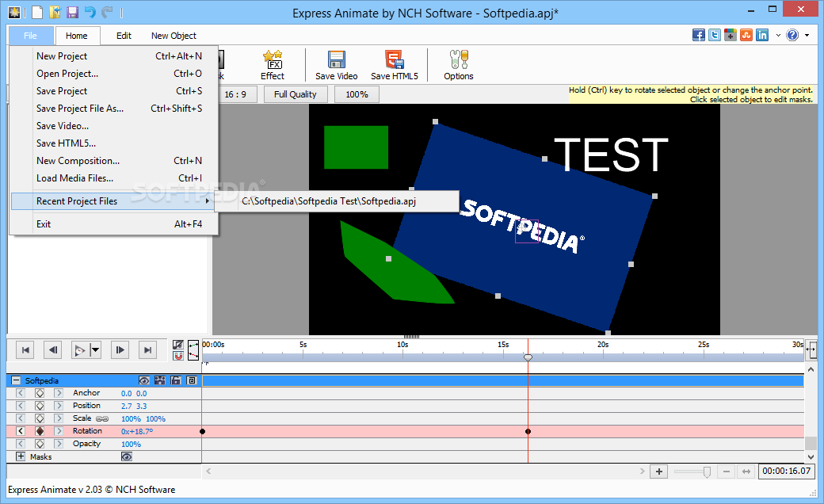824x504 pixels.
Task: Click the Express Animate app icon in title bar
Action: click(x=14, y=12)
